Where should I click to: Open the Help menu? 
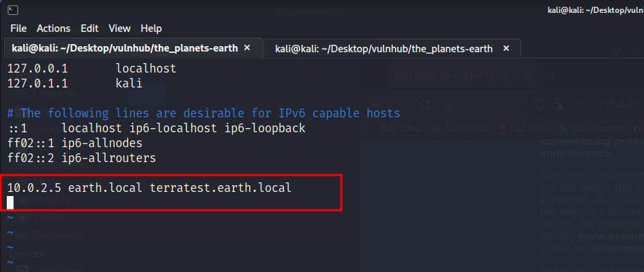151,28
